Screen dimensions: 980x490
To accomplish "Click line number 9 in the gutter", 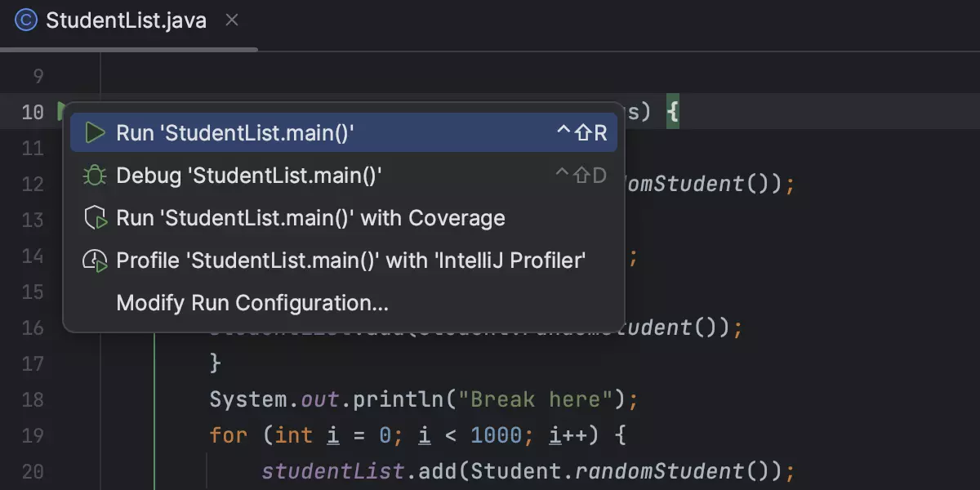I will (38, 78).
